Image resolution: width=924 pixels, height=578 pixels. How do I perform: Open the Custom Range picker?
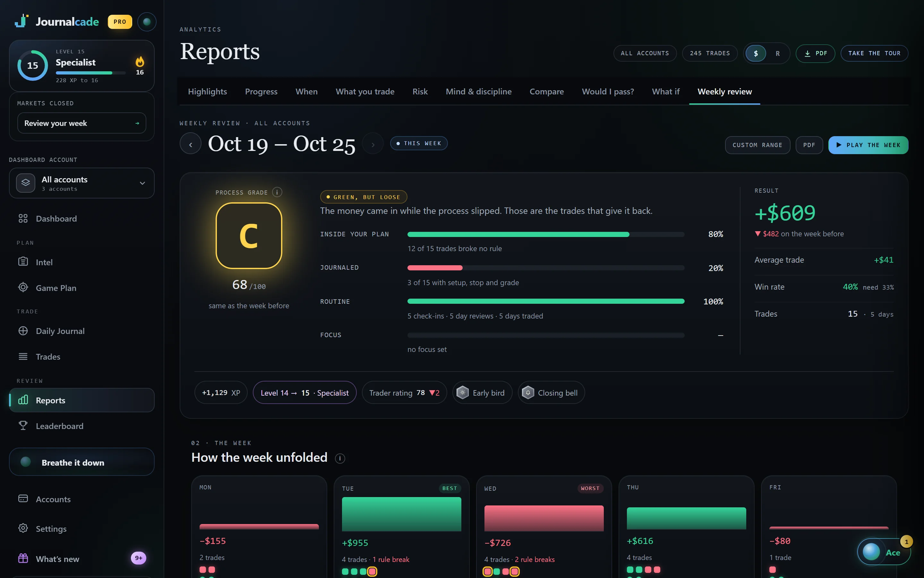pos(757,145)
